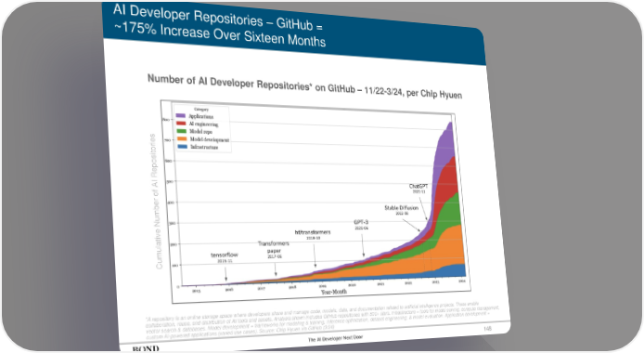644x353 pixels.
Task: Click the purple Applications area at chart peak
Action: pos(445,144)
